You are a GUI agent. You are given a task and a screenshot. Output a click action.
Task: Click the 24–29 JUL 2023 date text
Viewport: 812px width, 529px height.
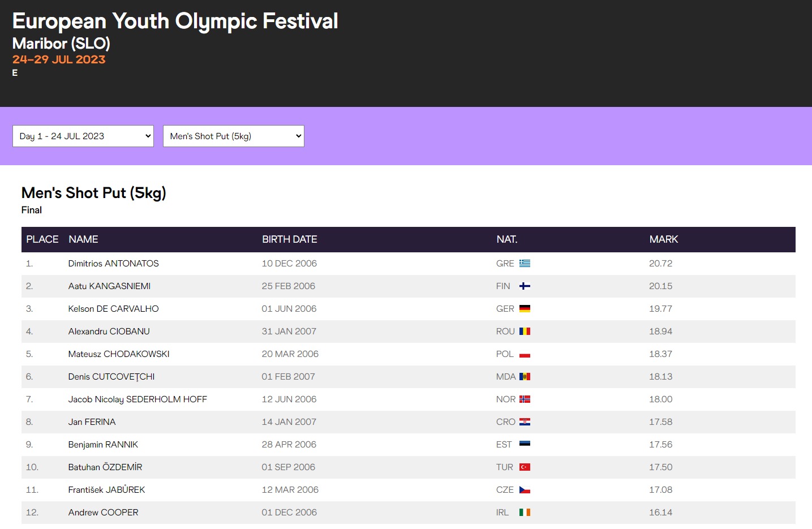point(59,59)
